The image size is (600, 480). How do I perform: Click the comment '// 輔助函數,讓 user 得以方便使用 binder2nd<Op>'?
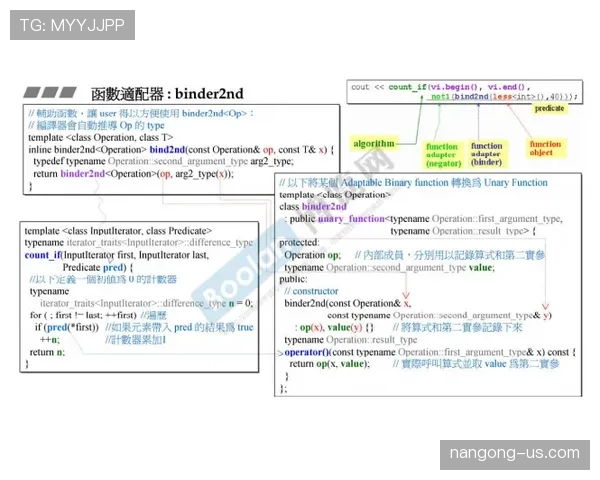coord(141,113)
